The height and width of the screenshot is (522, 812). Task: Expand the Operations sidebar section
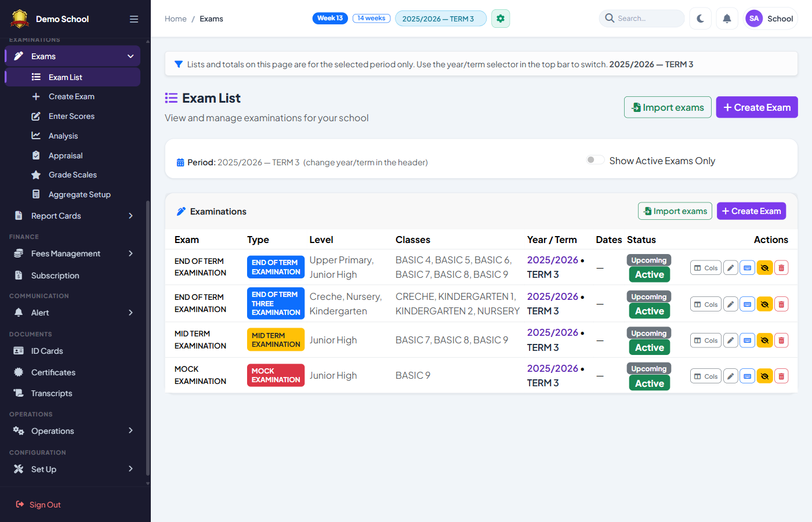72,431
